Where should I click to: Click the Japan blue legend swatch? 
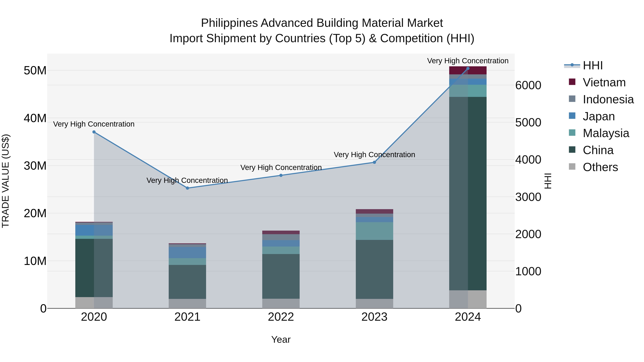pos(572,116)
